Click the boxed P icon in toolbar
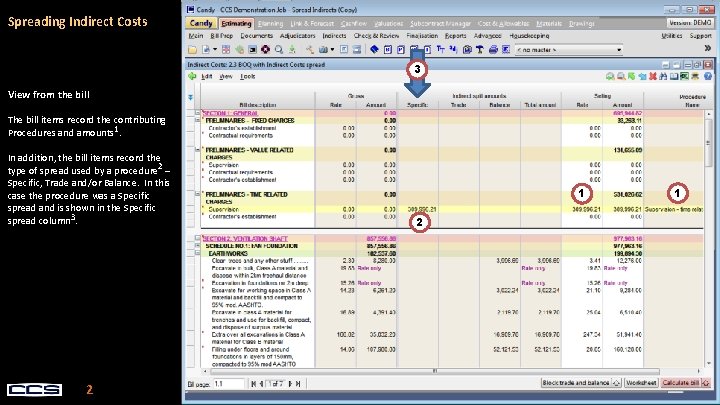The width and height of the screenshot is (720, 405). click(400, 50)
